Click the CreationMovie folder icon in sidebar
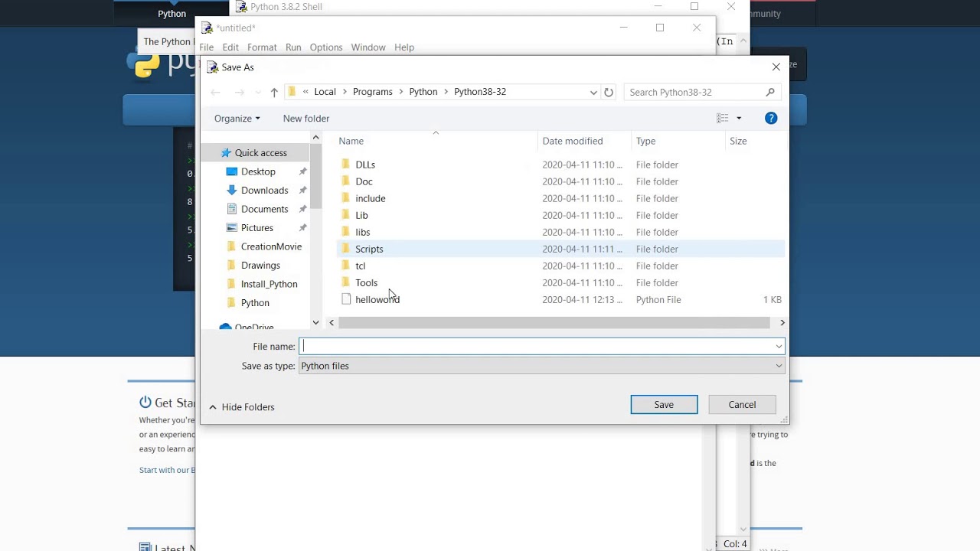Image resolution: width=980 pixels, height=551 pixels. tap(232, 246)
